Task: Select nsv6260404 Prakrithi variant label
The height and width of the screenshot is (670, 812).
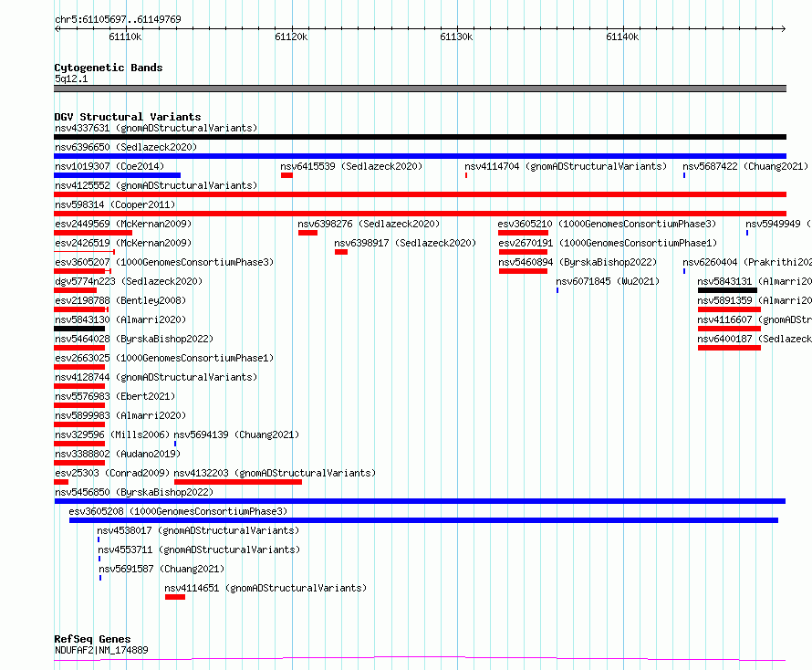Action: pyautogui.click(x=746, y=262)
